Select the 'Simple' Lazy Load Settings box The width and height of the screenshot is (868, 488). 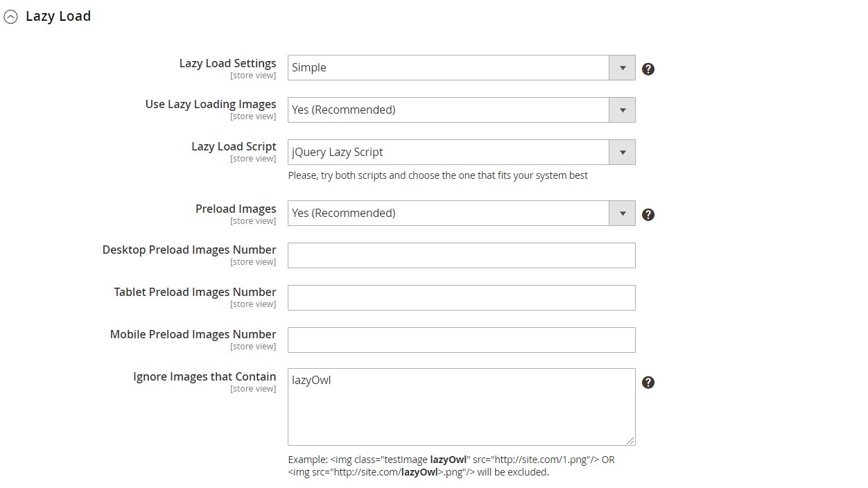[448, 68]
